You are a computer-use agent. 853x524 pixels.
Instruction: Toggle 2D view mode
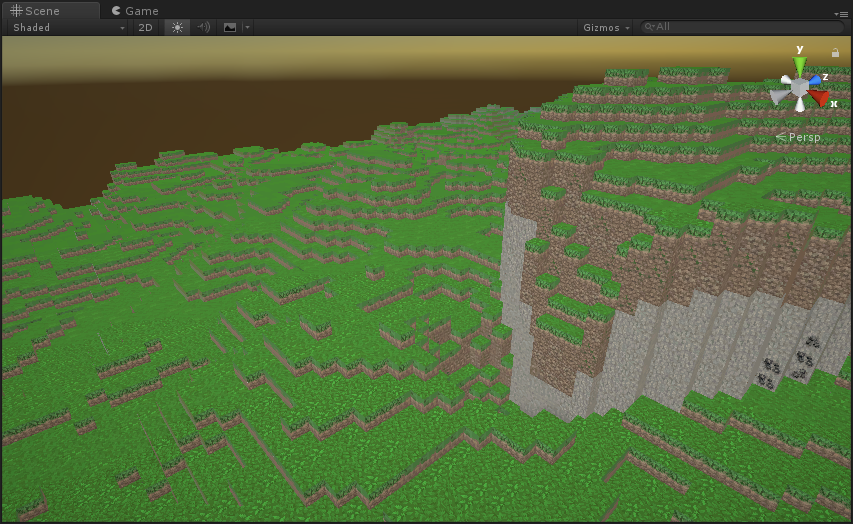pyautogui.click(x=145, y=27)
